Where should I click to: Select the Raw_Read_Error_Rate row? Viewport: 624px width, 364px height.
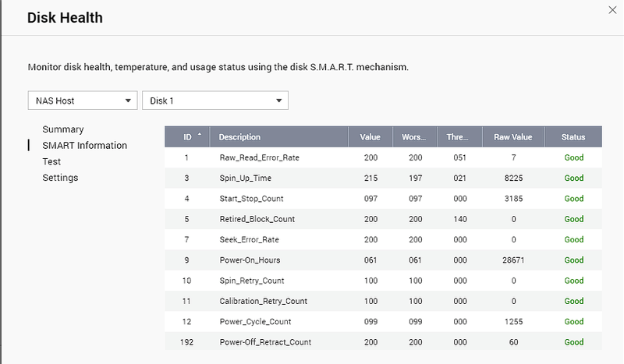pos(259,157)
